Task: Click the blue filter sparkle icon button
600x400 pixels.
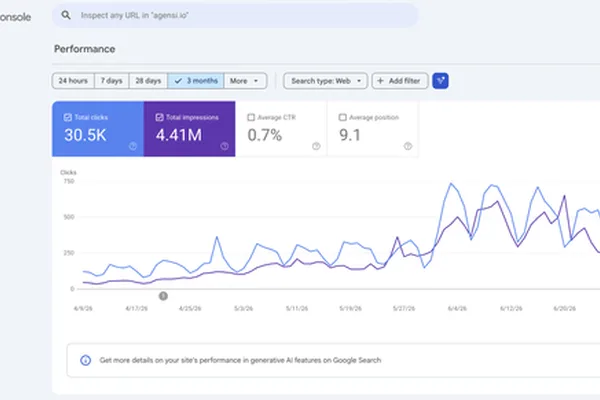Action: [440, 81]
